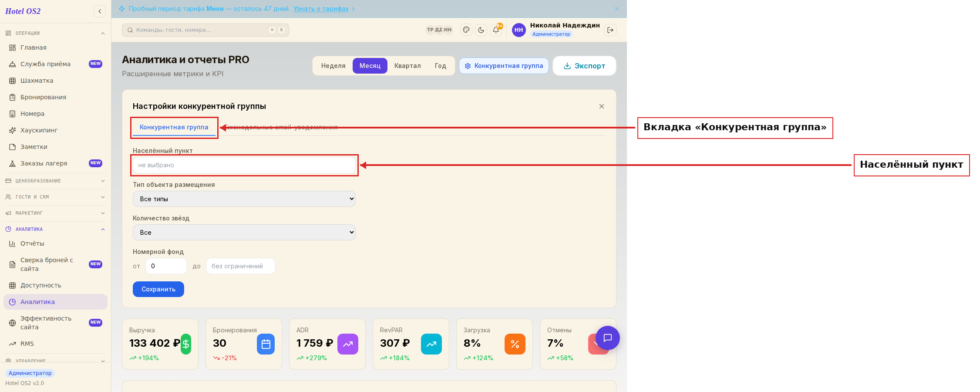Viewport: 980px width, 392px height.
Task: Open Отчёты in the sidebar
Action: point(55,243)
